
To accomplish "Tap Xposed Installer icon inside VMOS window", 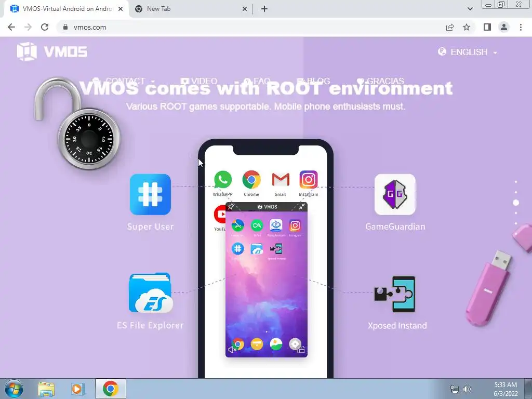I will (276, 249).
